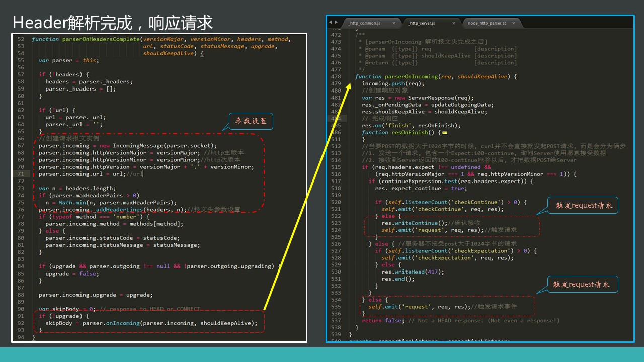Click "self.emit('checkContinue', req, res);" line
Screen dimensions: 644x362
click(x=442, y=209)
